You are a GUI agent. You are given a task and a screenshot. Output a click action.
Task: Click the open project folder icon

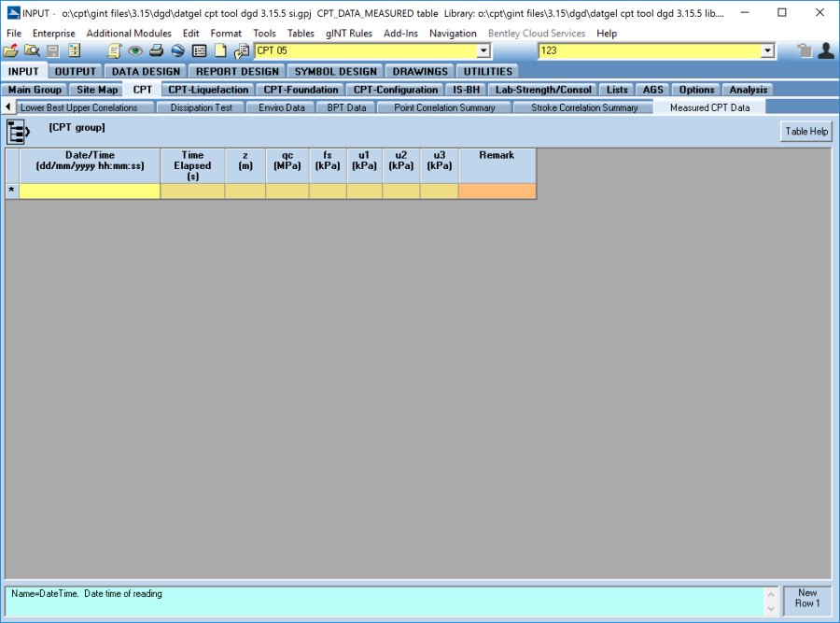[10, 51]
